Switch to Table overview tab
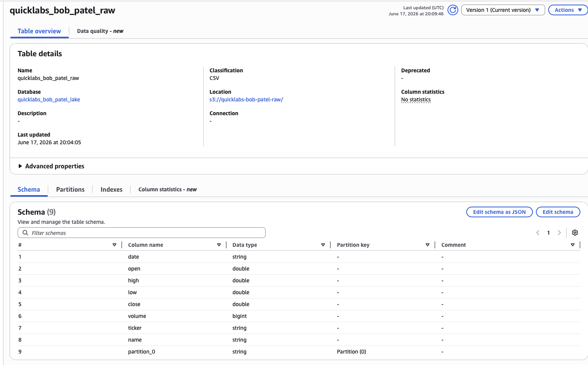The height and width of the screenshot is (365, 588). pos(39,31)
